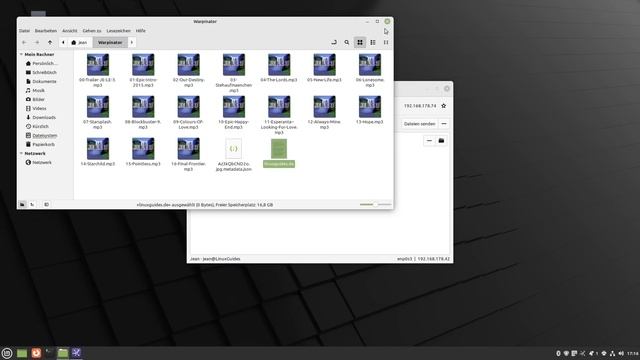This screenshot has height=360, width=640.
Task: Hide the sidebar with the status bar icon
Action: 46,204
